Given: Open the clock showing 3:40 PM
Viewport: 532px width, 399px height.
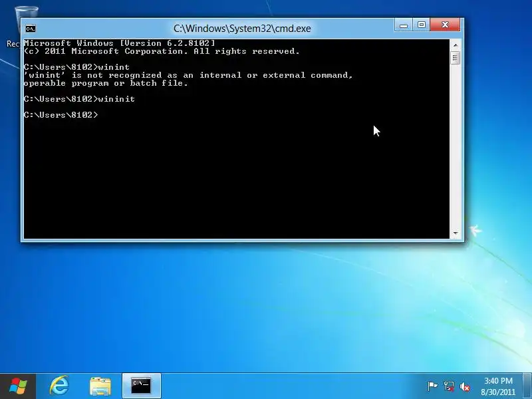Looking at the screenshot, I should (498, 386).
